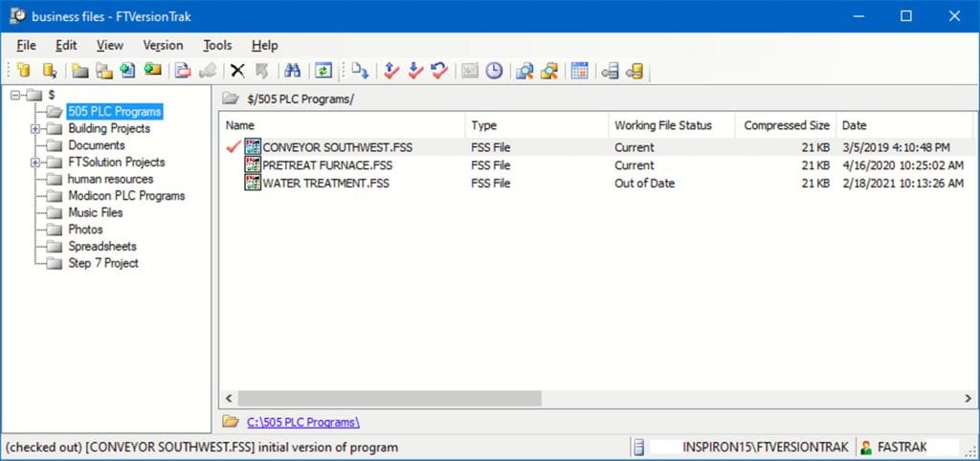Viewport: 980px width, 461px height.
Task: Open the Version menu
Action: pos(163,45)
